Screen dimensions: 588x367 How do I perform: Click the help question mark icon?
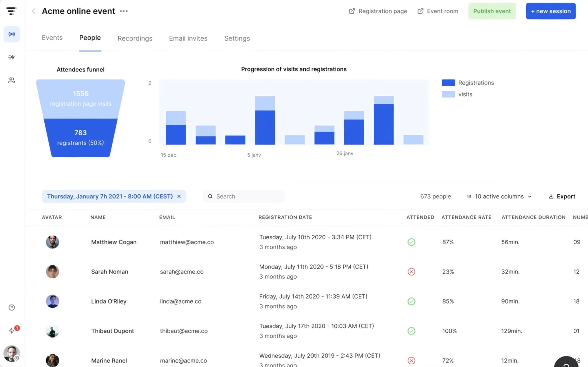coord(11,308)
